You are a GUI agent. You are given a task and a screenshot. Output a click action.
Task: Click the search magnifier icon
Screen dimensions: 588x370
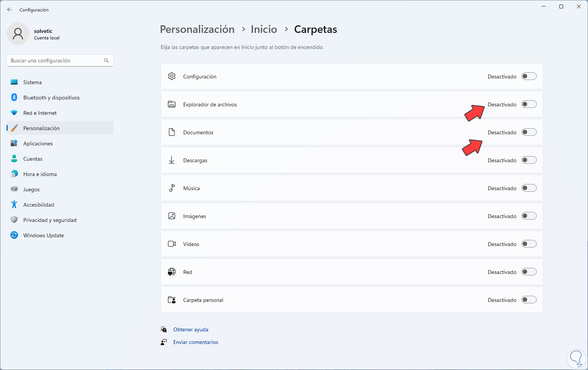click(106, 60)
